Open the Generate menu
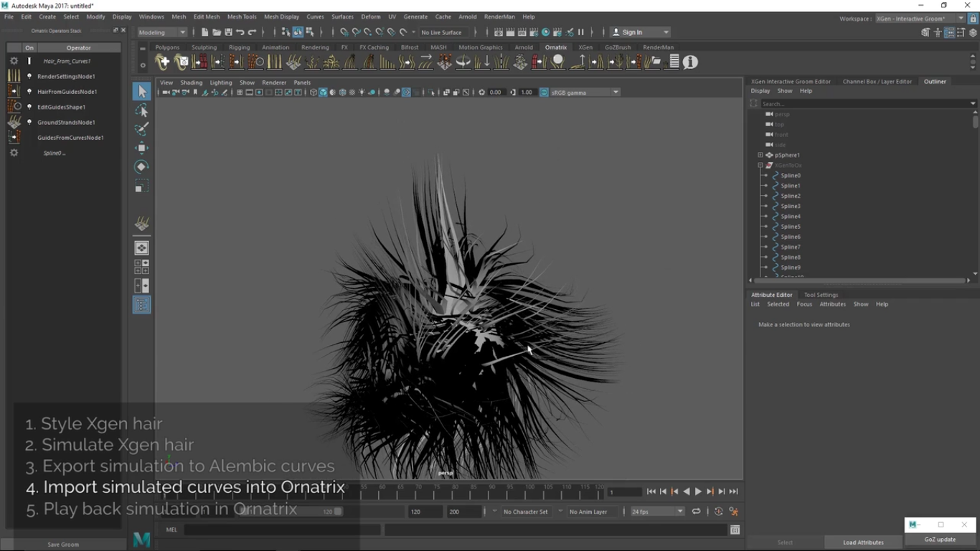 coord(415,17)
